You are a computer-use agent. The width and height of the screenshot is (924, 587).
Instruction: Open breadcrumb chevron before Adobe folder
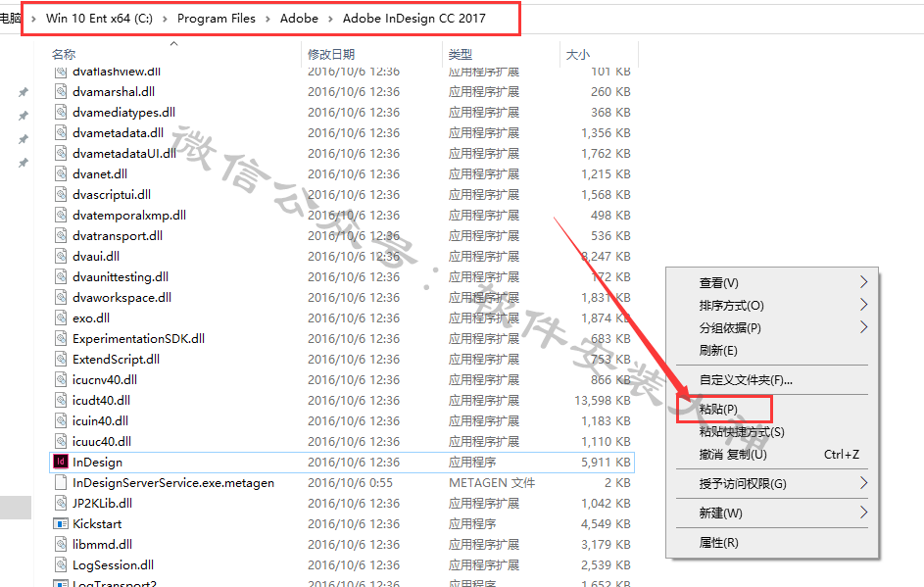click(x=267, y=19)
